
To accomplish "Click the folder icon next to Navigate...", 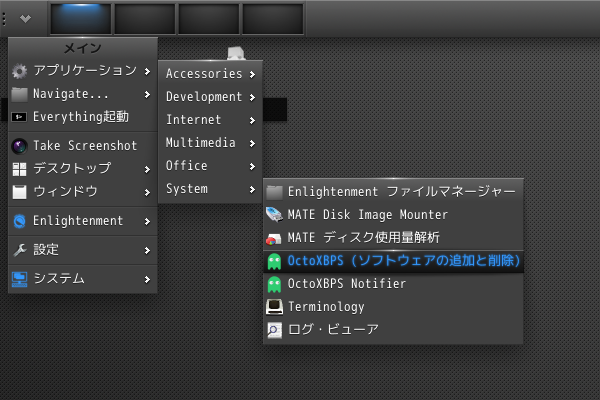I will click(x=20, y=94).
